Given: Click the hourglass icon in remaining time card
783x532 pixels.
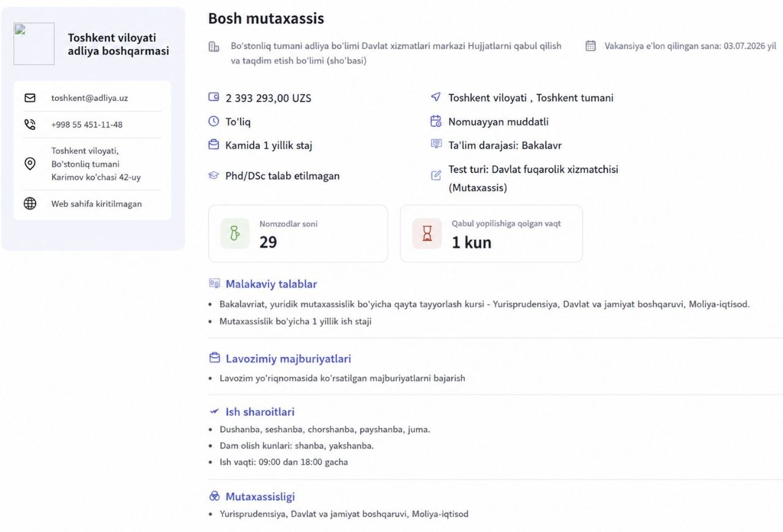Looking at the screenshot, I should (x=427, y=234).
